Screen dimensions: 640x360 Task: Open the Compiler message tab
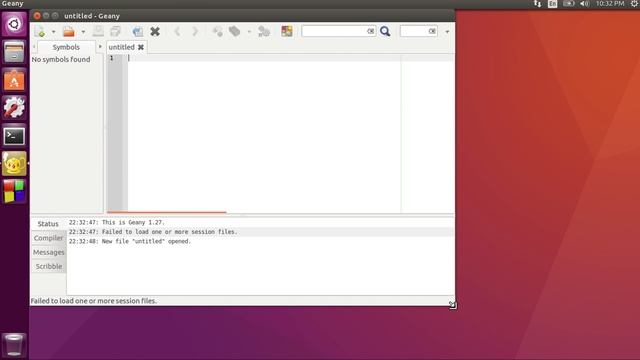point(48,238)
